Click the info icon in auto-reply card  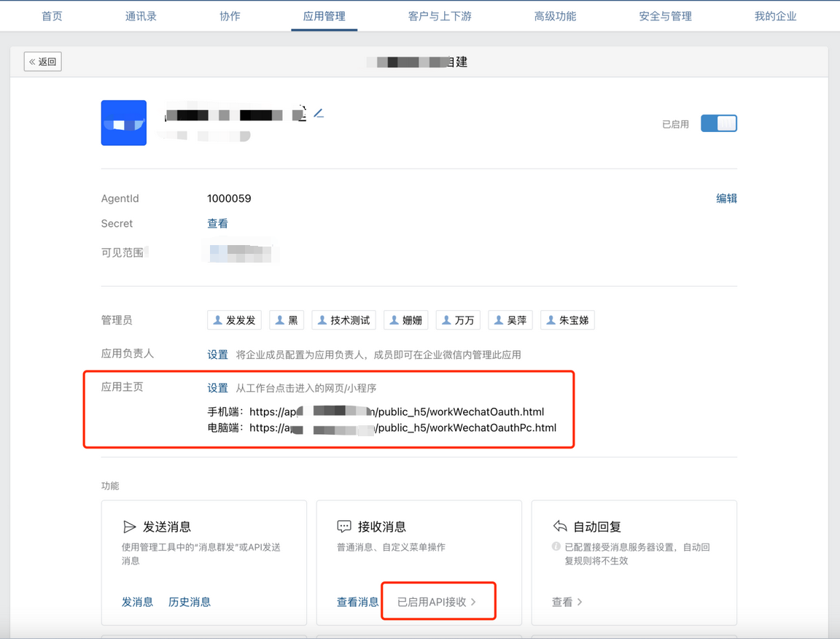pos(556,546)
